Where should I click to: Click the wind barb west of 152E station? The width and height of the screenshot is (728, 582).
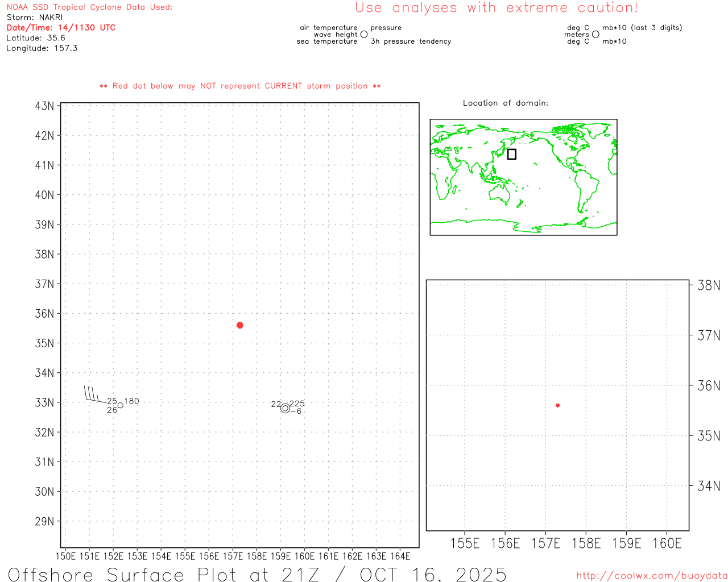point(96,394)
